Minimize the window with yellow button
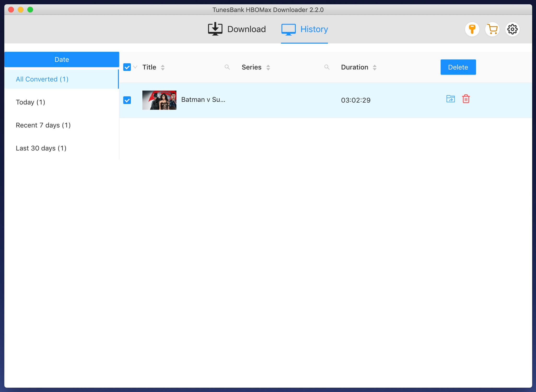Viewport: 536px width, 392px height. tap(21, 10)
